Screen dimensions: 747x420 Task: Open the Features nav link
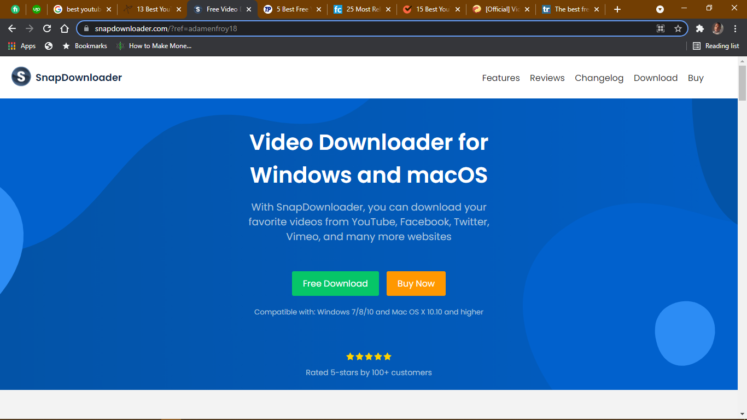(501, 78)
